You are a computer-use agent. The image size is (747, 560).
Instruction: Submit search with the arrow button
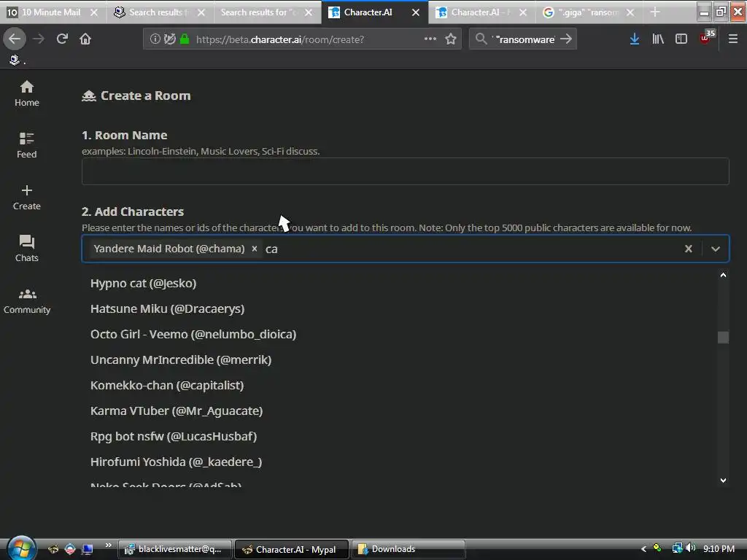(566, 39)
